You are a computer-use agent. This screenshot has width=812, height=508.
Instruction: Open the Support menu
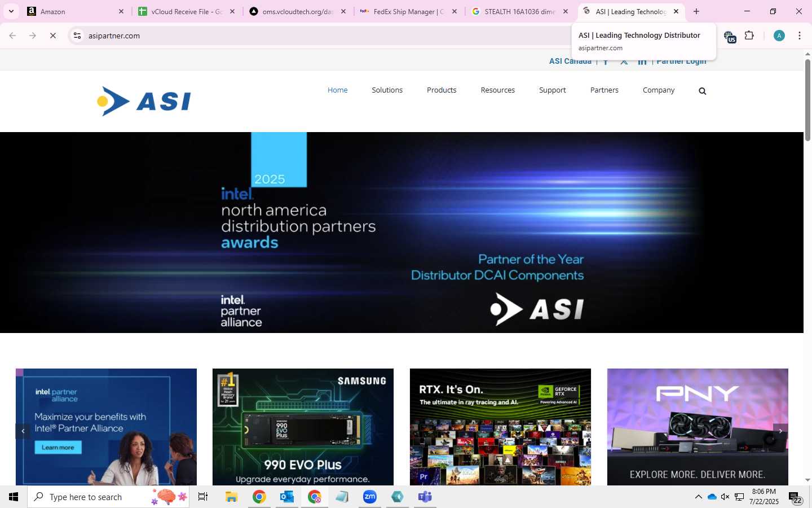(x=553, y=90)
